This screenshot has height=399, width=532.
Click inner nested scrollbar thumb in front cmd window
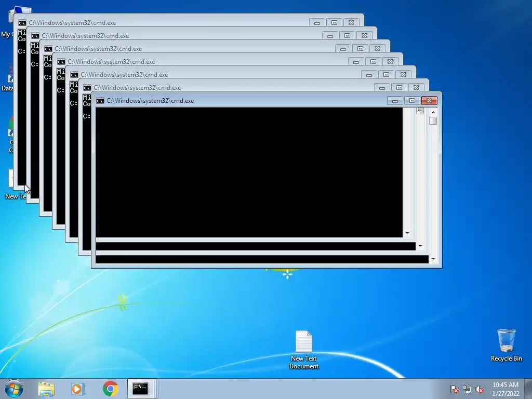[x=420, y=111]
